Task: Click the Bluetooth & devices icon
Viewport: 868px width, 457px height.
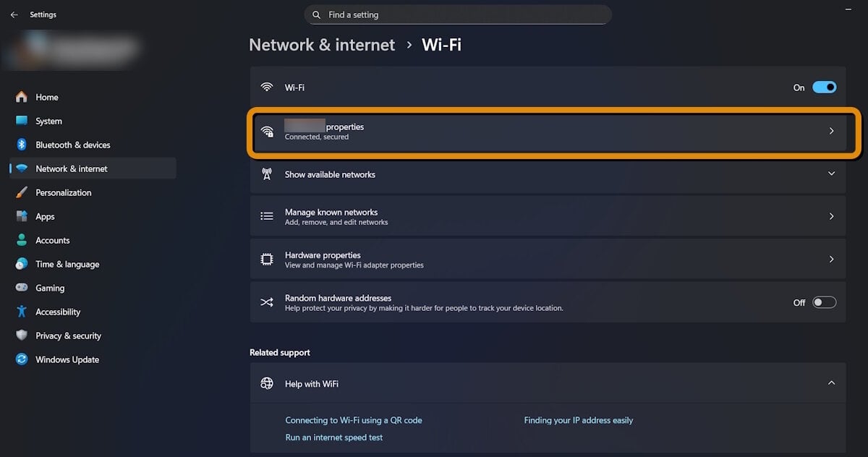Action: point(22,145)
